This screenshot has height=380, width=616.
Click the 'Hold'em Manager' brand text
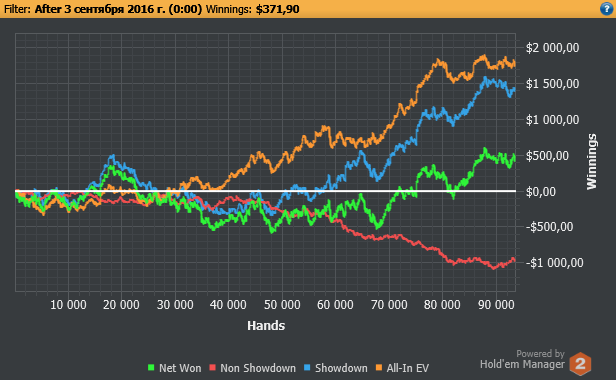[x=522, y=364]
